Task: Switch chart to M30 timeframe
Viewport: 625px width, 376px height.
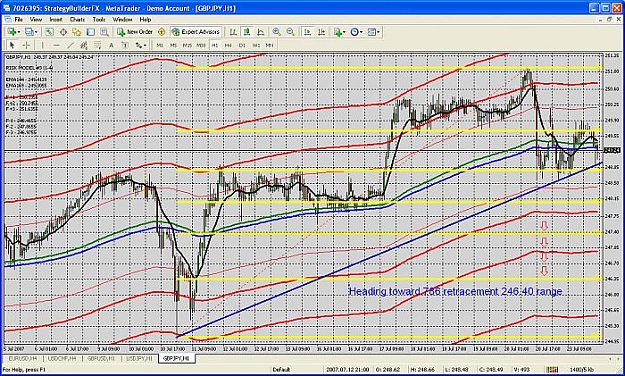Action: click(201, 45)
